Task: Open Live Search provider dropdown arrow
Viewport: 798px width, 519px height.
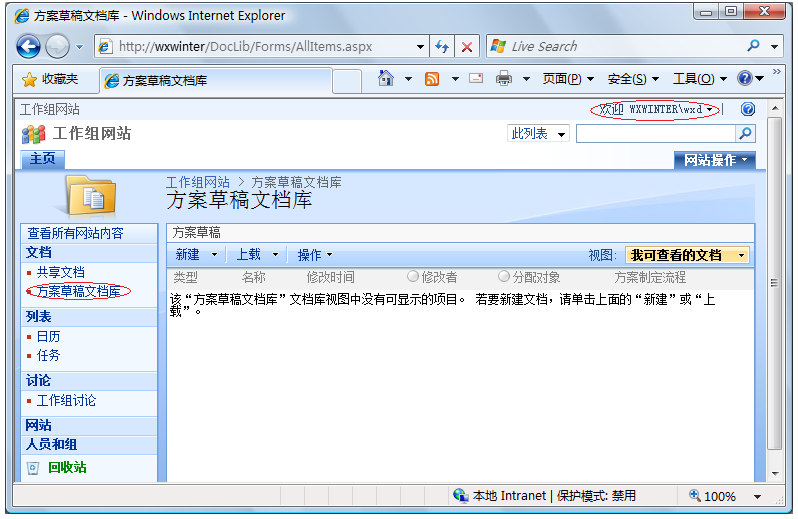Action: click(774, 47)
